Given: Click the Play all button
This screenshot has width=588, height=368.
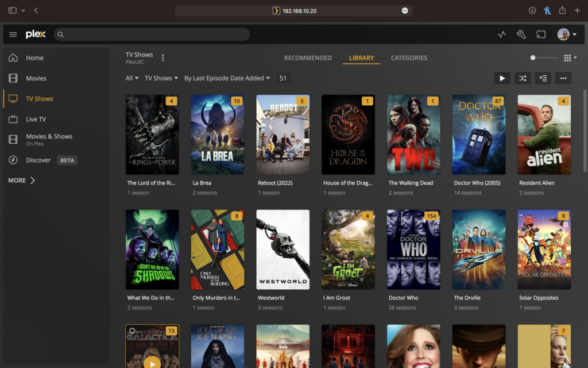Looking at the screenshot, I should pos(502,78).
